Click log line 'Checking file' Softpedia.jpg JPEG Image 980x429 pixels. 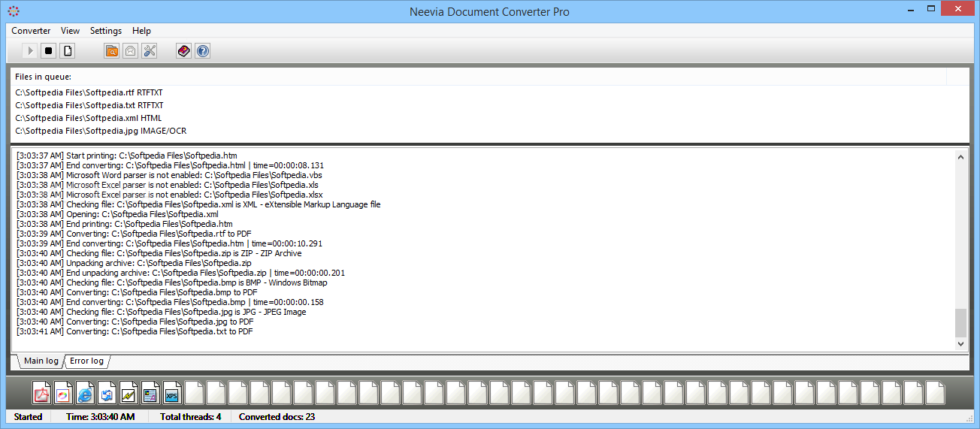pos(162,312)
